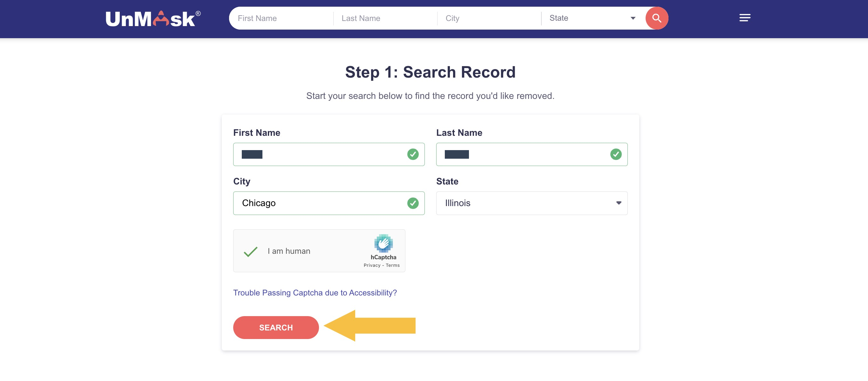Open Trouble Passing Captcha accessibility link
The height and width of the screenshot is (381, 868).
click(315, 293)
